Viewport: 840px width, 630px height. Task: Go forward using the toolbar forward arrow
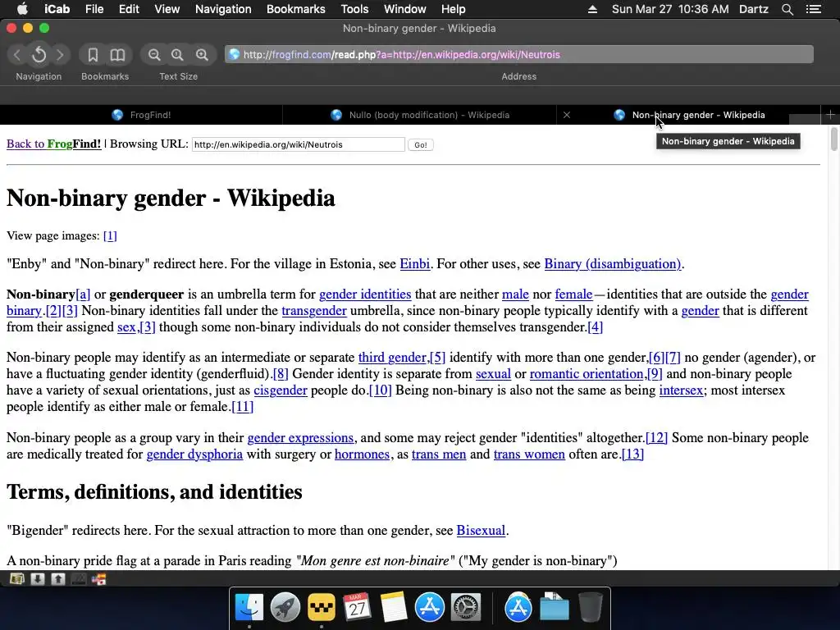pos(60,55)
